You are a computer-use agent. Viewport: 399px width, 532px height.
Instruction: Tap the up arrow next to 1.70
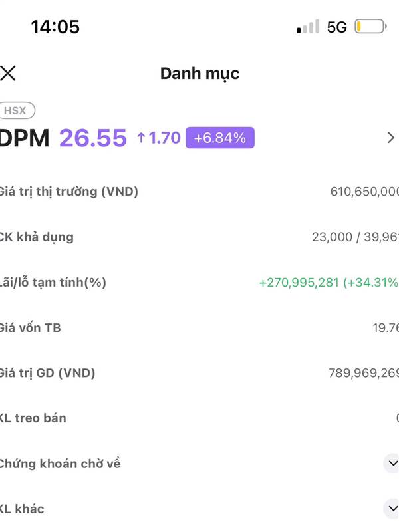click(x=141, y=138)
